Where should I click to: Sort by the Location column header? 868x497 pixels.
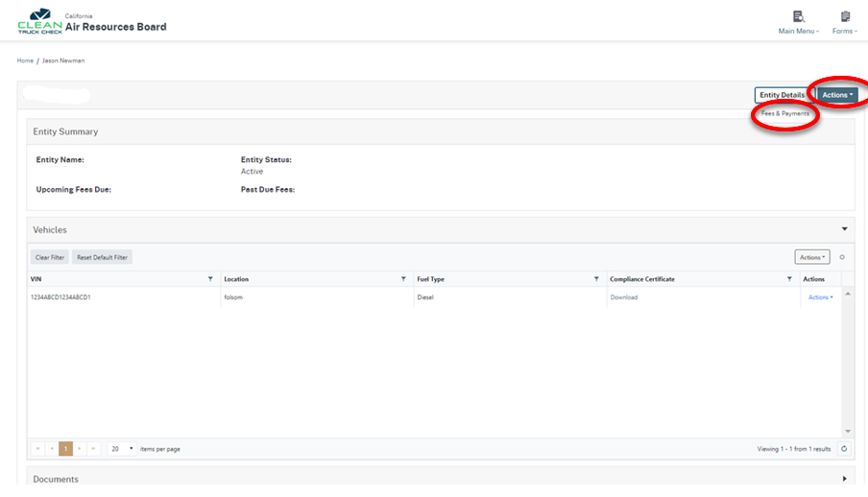click(236, 279)
